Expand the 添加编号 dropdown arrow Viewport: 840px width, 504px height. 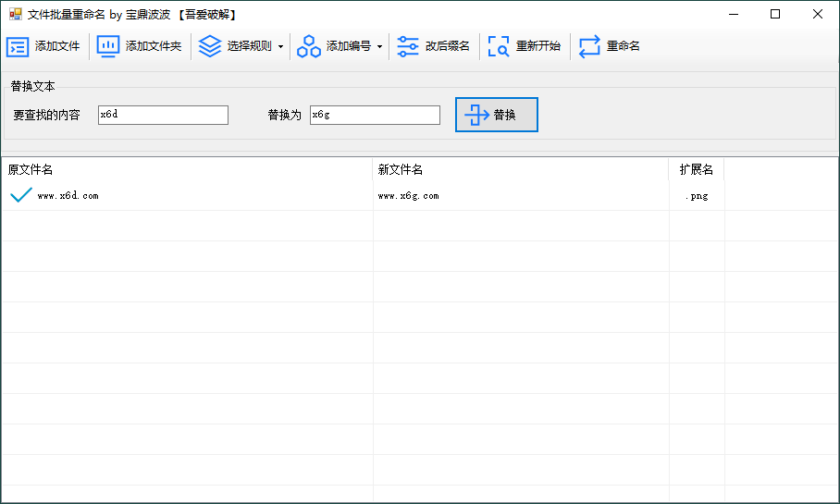click(x=379, y=47)
